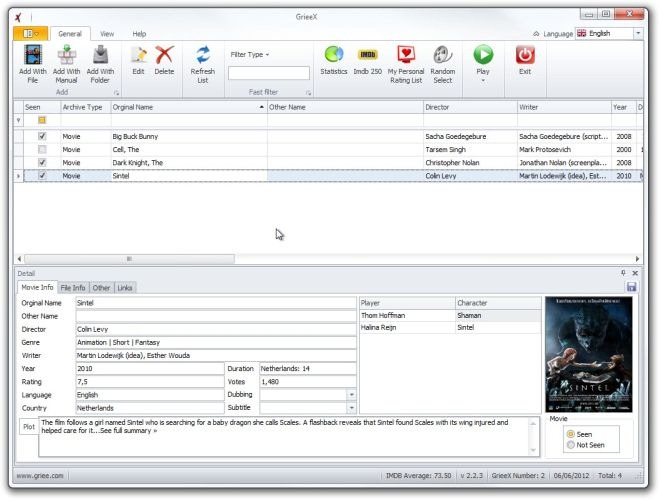The height and width of the screenshot is (500, 660).
Task: Click the red Delete icon
Action: click(164, 55)
